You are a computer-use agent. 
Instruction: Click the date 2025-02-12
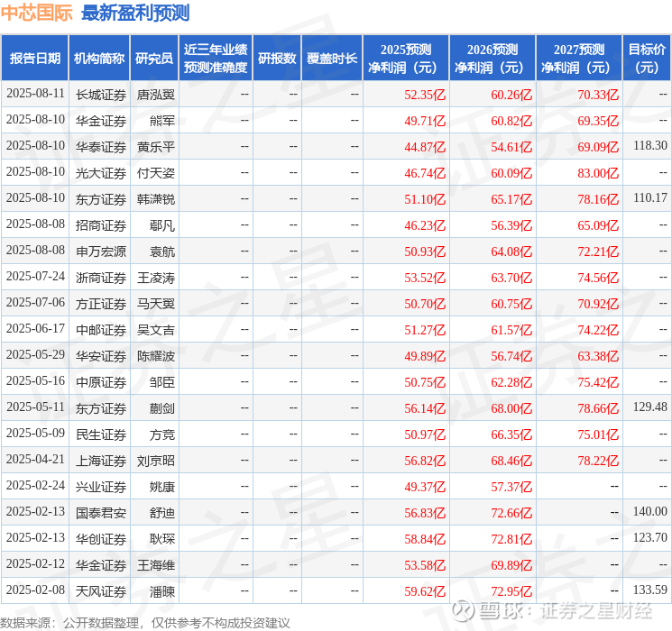coord(35,563)
